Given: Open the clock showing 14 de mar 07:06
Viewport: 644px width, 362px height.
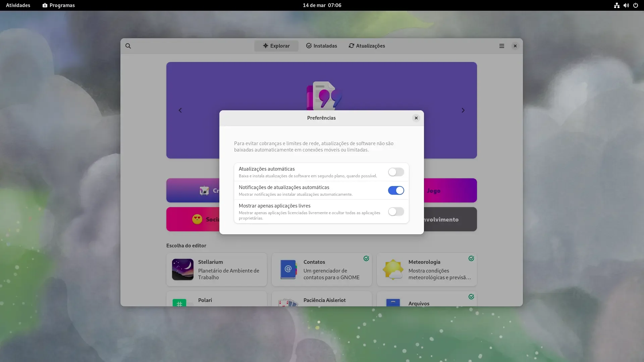Looking at the screenshot, I should [322, 5].
